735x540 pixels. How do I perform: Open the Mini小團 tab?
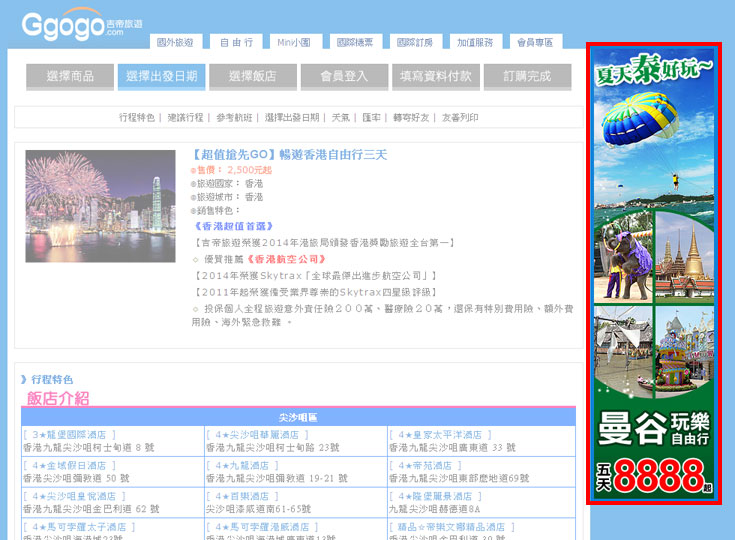pyautogui.click(x=295, y=43)
